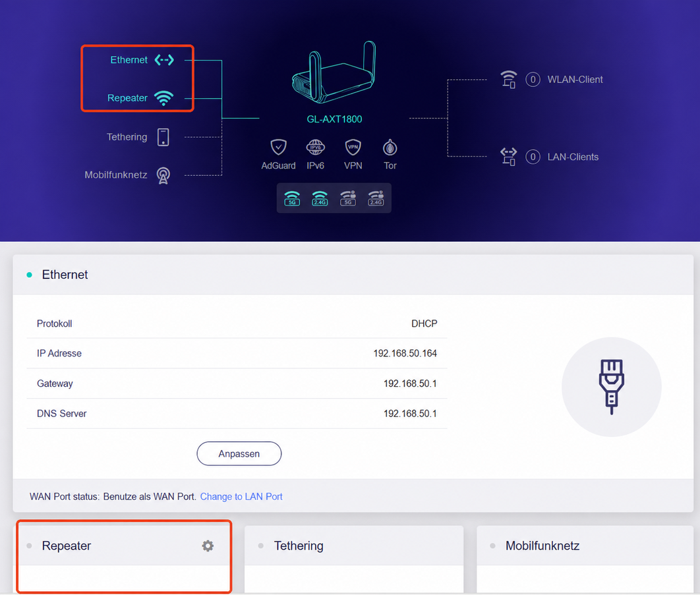Click the Ethernet arrows icon in diagram
This screenshot has width=700, height=595.
tap(164, 60)
